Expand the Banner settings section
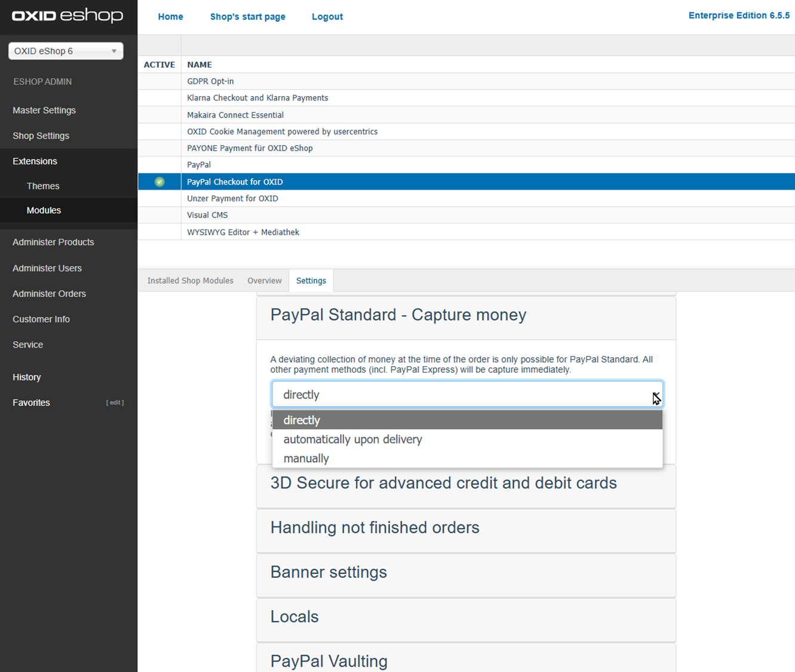This screenshot has height=672, width=795. point(329,572)
